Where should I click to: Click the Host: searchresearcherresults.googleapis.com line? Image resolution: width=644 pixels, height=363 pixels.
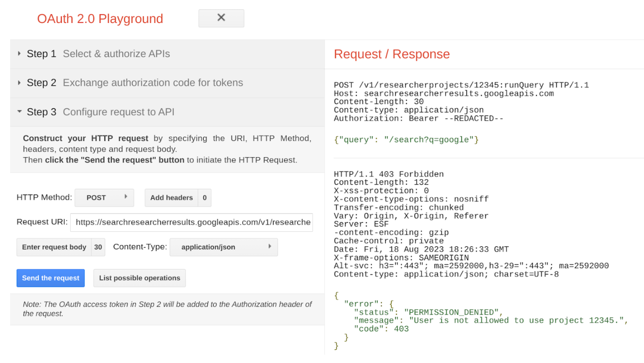coord(444,94)
